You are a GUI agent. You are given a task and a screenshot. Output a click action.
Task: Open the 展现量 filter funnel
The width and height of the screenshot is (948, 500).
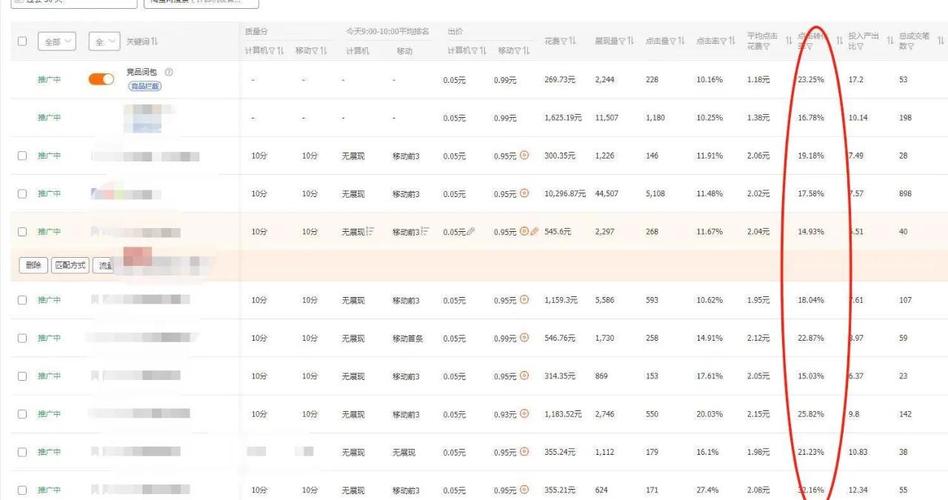click(x=622, y=41)
